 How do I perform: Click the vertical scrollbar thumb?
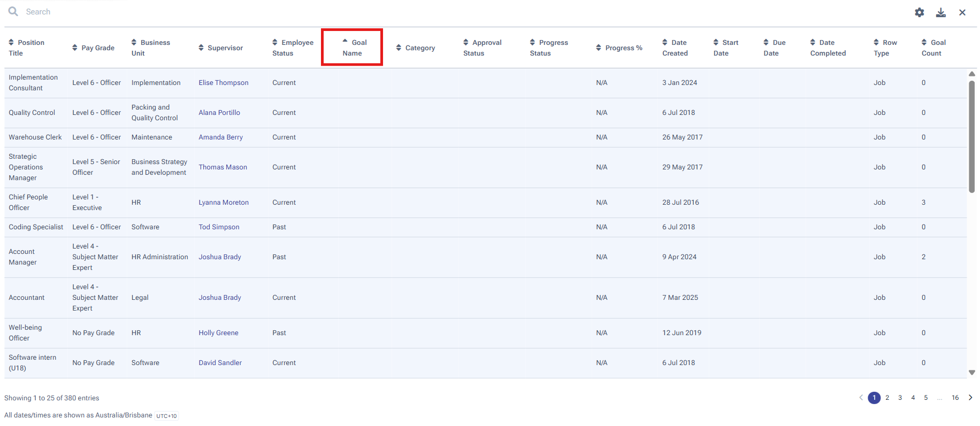click(971, 136)
